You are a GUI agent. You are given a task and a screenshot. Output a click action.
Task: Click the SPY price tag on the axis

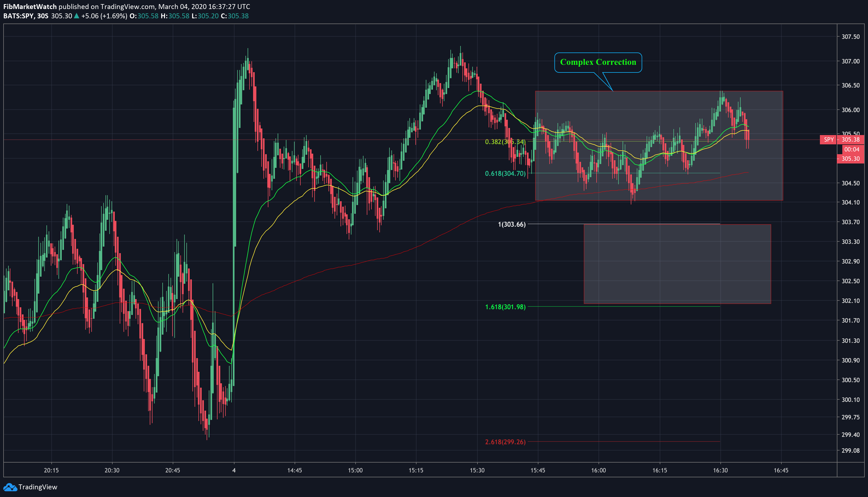(x=828, y=140)
